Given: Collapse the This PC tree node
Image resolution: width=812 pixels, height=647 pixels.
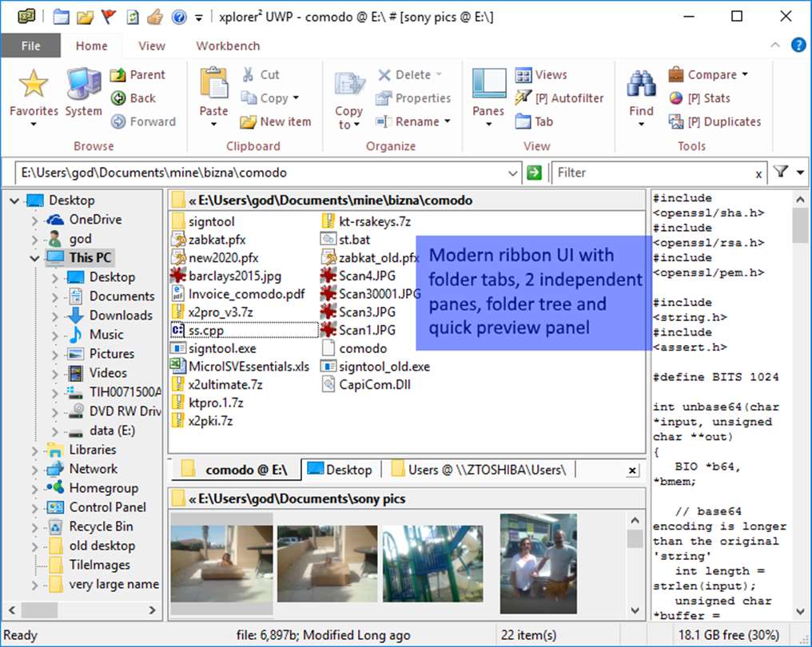Looking at the screenshot, I should point(34,258).
